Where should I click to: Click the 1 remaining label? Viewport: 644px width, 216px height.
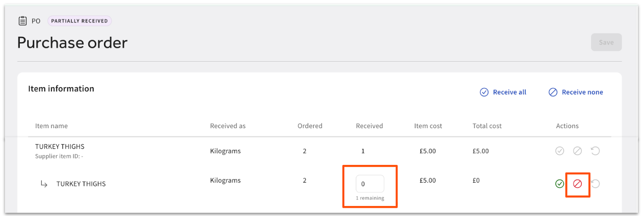(370, 198)
